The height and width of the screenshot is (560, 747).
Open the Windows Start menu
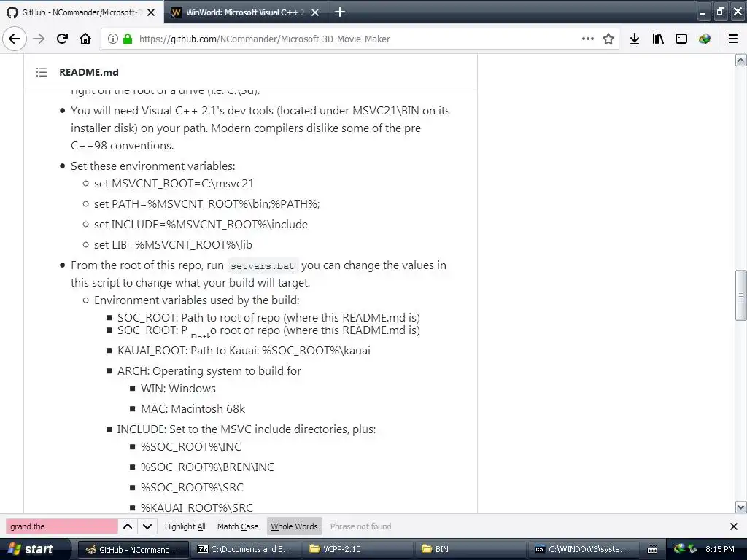[x=35, y=549]
